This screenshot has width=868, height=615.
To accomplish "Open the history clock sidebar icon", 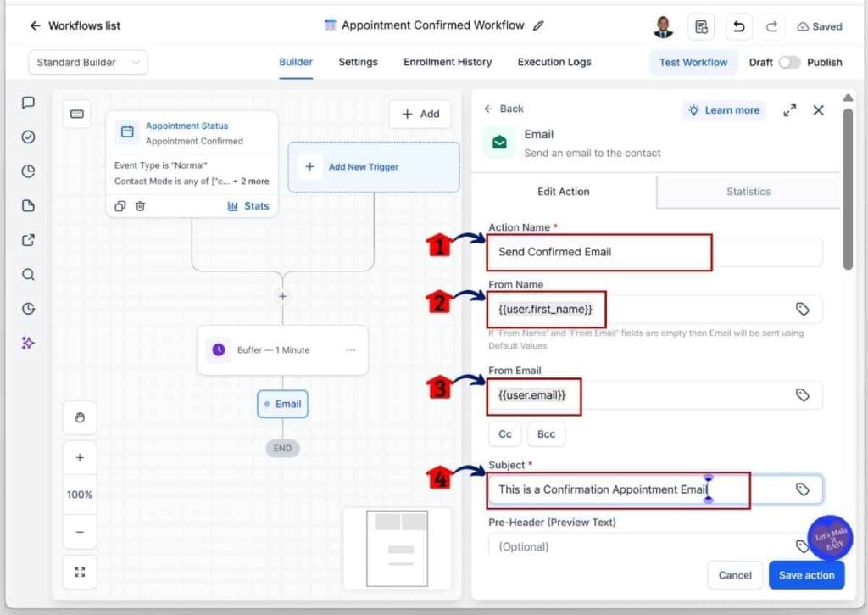I will tap(28, 309).
